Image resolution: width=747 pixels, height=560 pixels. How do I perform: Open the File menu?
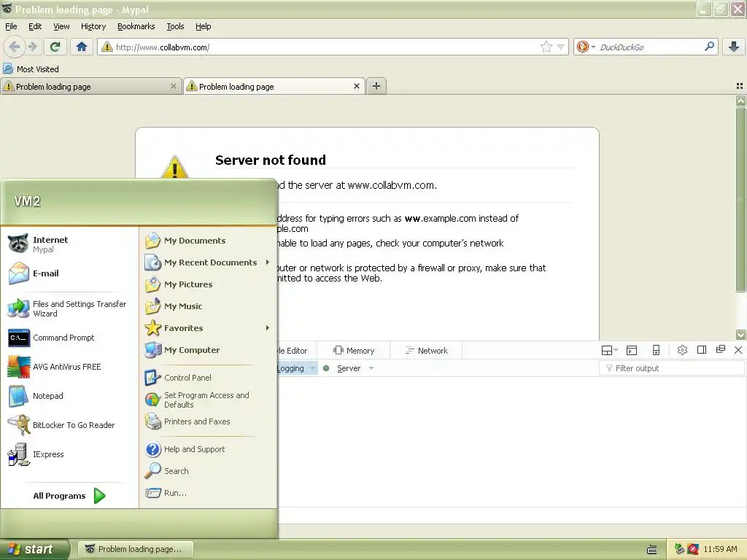(11, 26)
